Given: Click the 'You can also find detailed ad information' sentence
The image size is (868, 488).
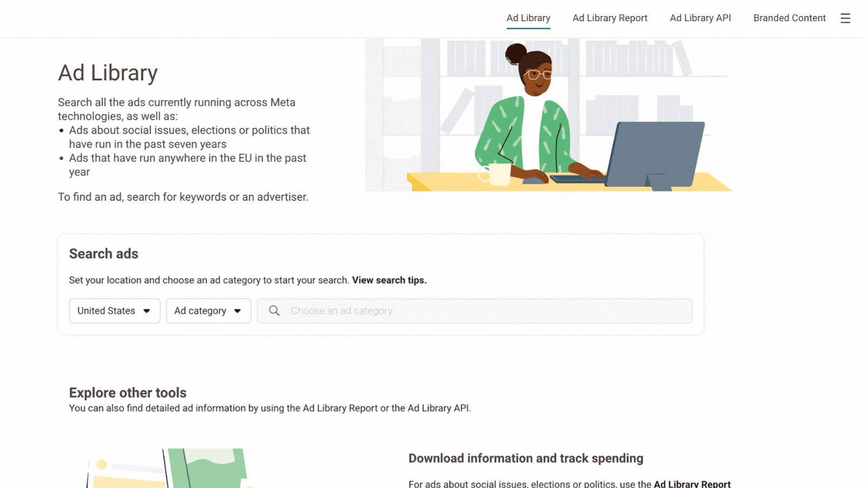Looking at the screenshot, I should pos(270,408).
